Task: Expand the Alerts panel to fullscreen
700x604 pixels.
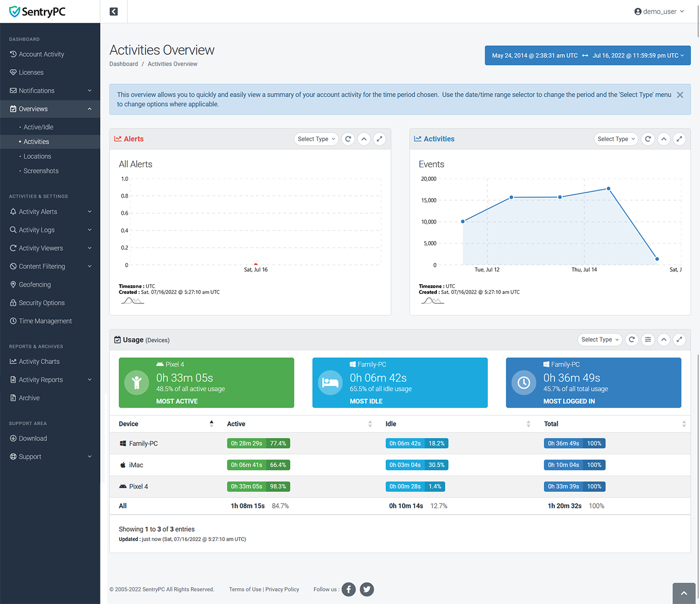Action: [380, 139]
